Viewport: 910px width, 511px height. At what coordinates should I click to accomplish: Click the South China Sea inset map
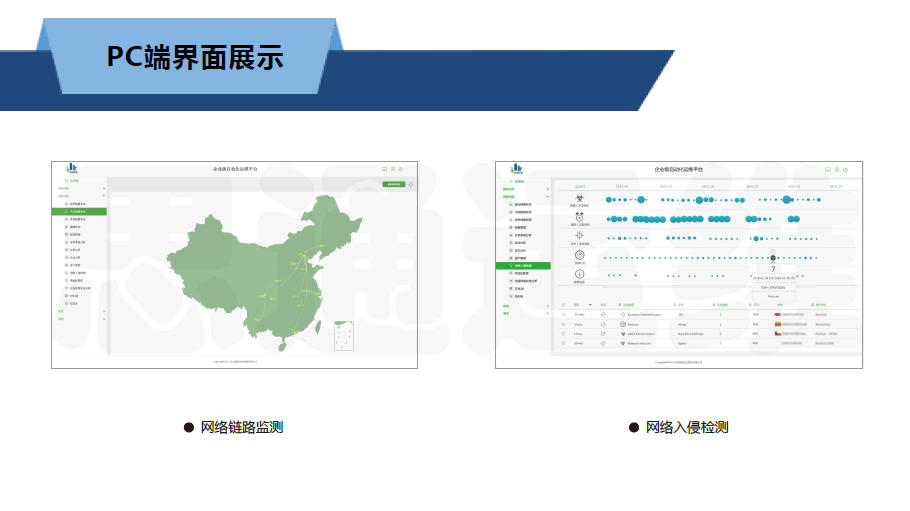(343, 335)
